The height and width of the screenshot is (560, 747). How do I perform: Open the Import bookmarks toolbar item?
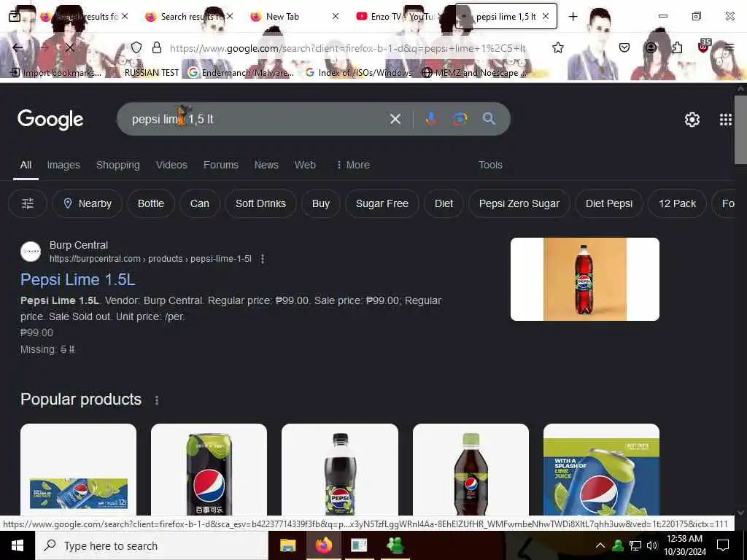point(56,73)
